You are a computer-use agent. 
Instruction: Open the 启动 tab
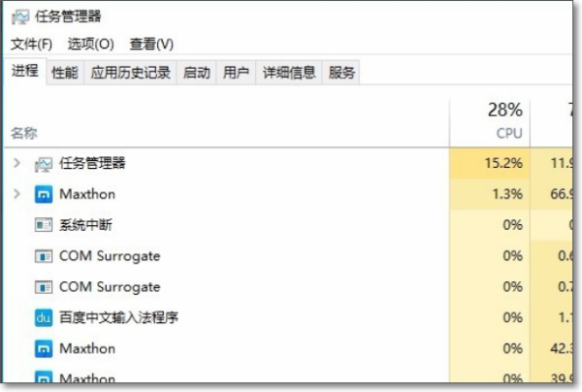[x=197, y=73]
